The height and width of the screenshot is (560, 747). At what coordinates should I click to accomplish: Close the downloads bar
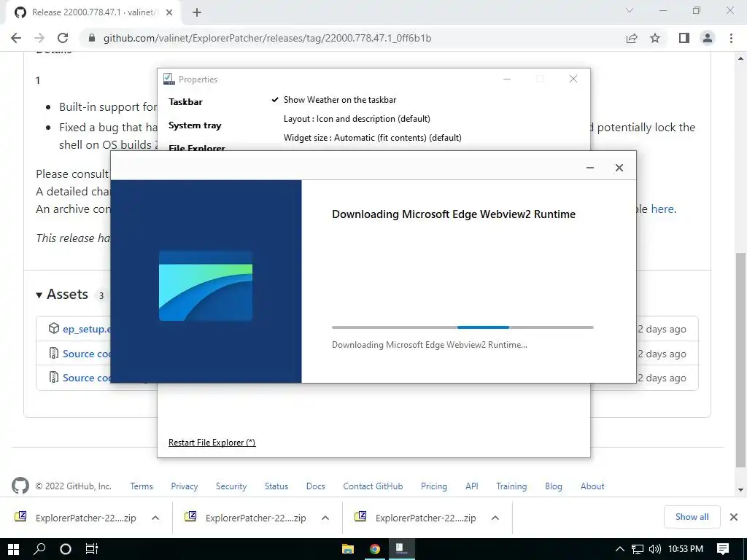pyautogui.click(x=734, y=517)
